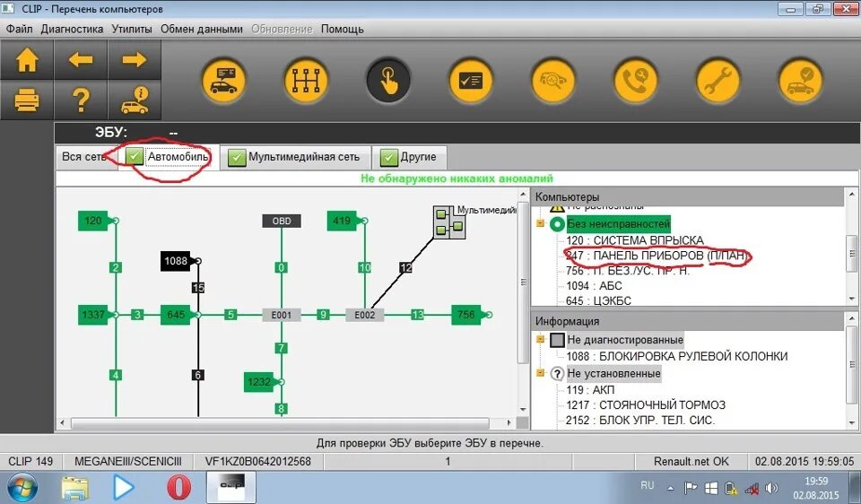861x504 pixels.
Task: Collapse the Без неисправностей tree group
Action: [x=540, y=223]
